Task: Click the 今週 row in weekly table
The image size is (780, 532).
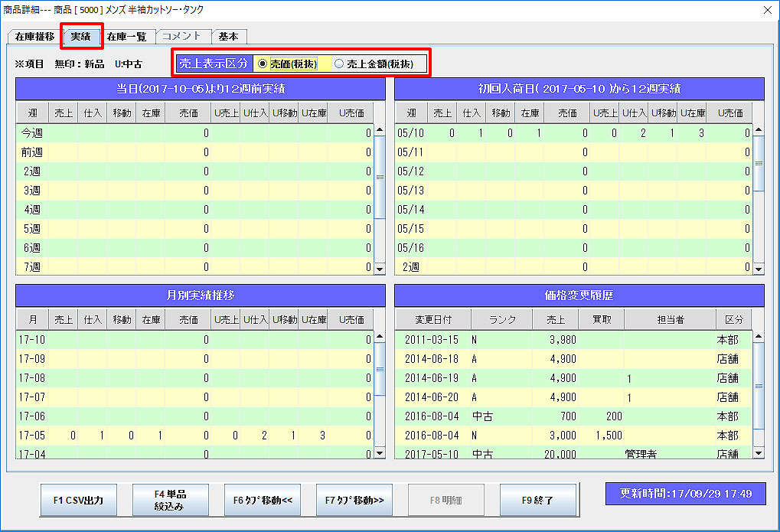Action: pyautogui.click(x=32, y=133)
